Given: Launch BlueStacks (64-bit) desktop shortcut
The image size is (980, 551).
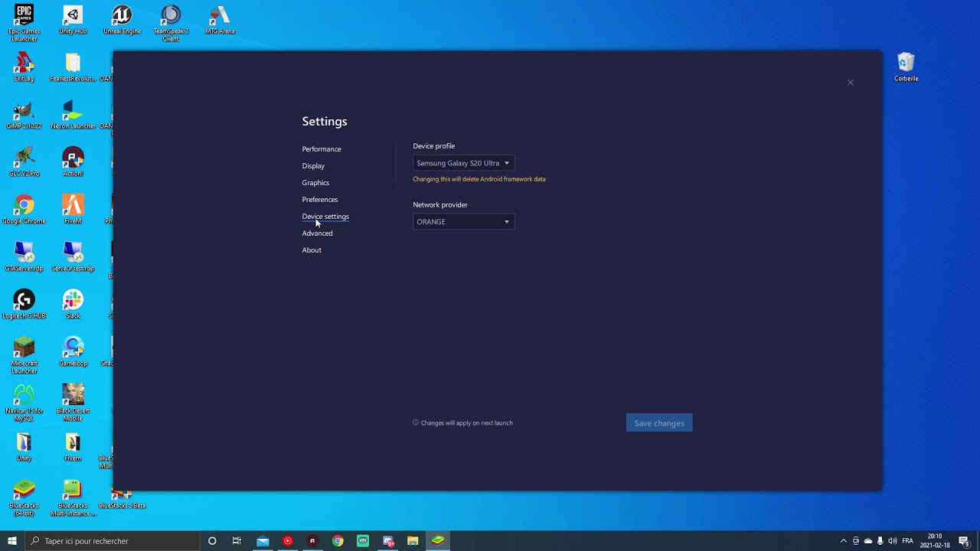Looking at the screenshot, I should click(x=24, y=498).
